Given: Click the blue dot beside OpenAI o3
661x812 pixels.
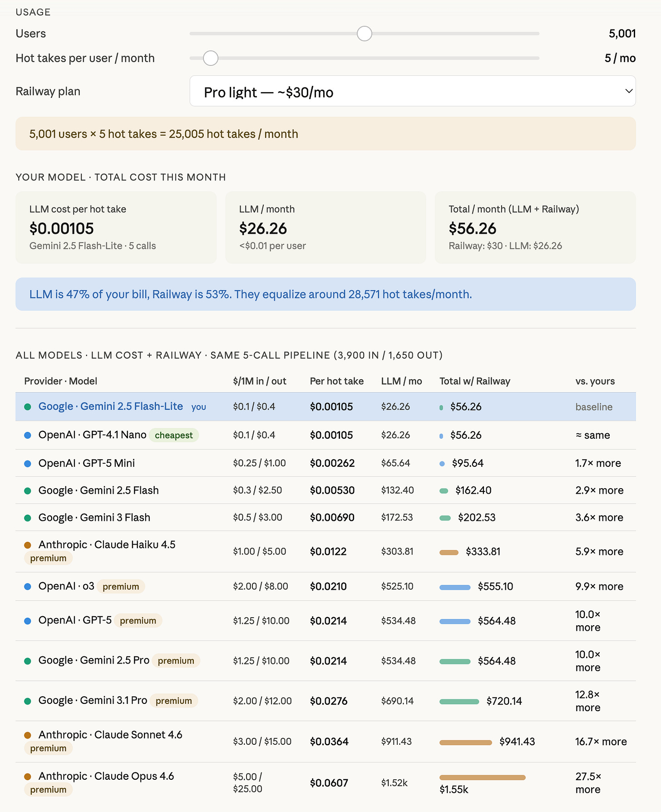Looking at the screenshot, I should (28, 586).
